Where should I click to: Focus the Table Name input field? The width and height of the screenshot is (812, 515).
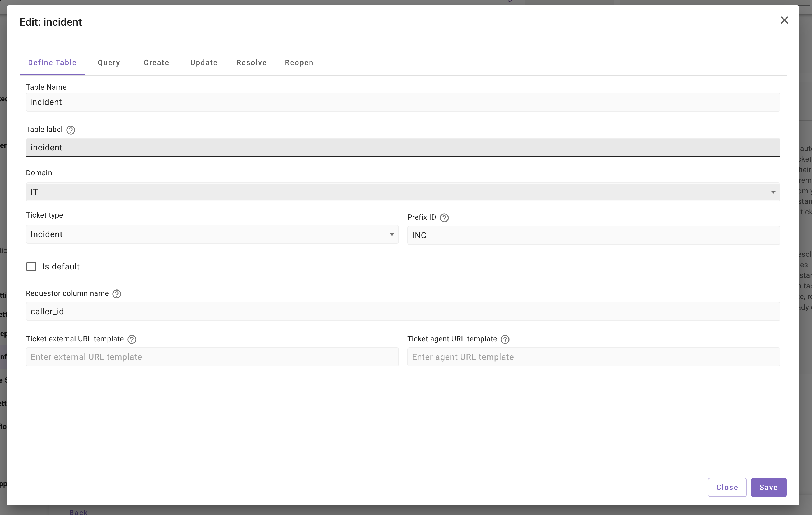pyautogui.click(x=403, y=102)
